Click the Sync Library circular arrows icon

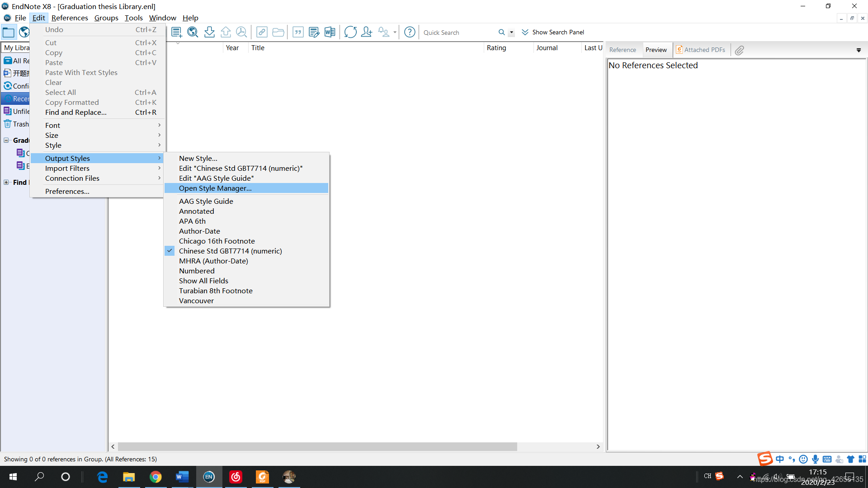[350, 32]
